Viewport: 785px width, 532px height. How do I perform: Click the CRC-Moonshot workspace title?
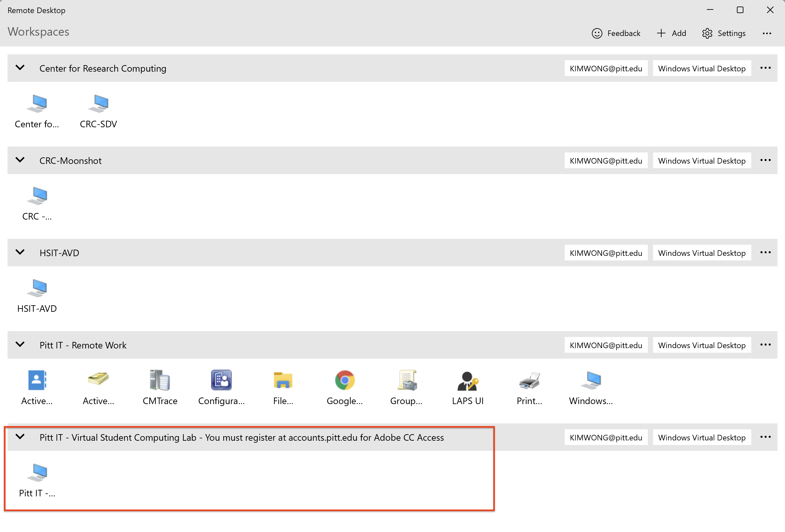click(70, 161)
